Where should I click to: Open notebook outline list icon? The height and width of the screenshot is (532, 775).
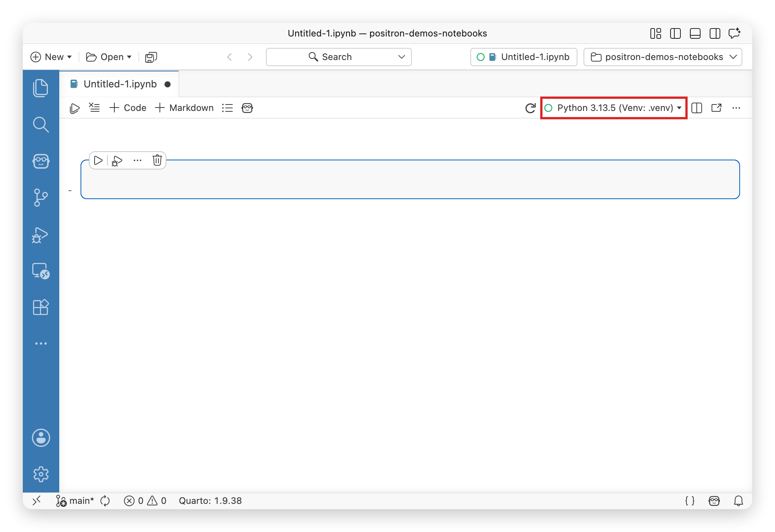(227, 108)
